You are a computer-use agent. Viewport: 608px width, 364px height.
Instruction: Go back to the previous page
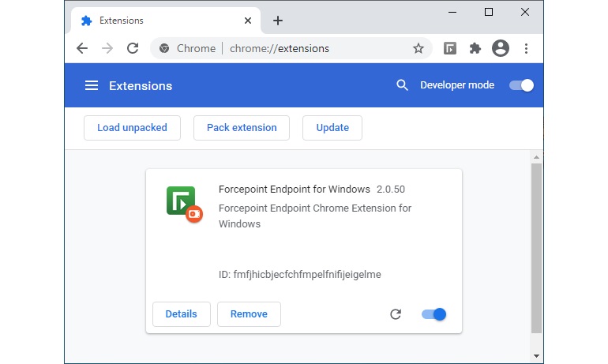coord(82,48)
